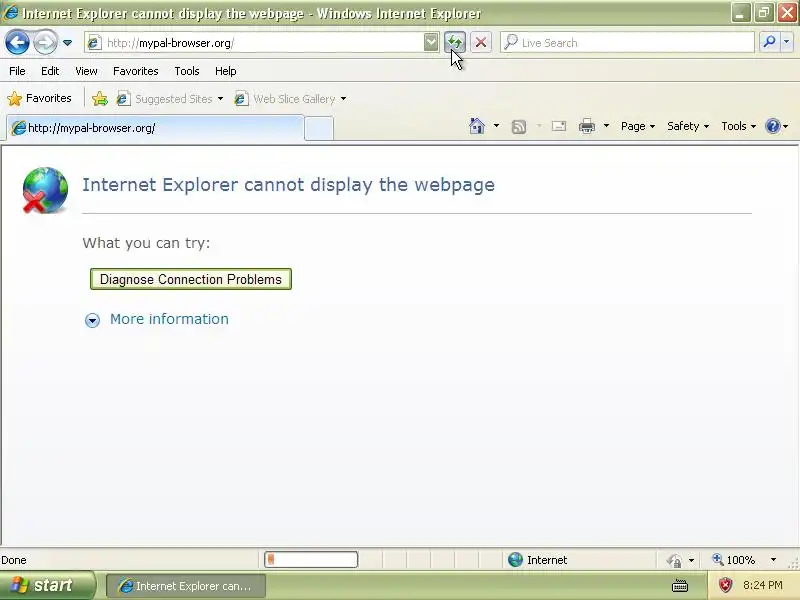Click the red security shield tray icon

(x=725, y=585)
